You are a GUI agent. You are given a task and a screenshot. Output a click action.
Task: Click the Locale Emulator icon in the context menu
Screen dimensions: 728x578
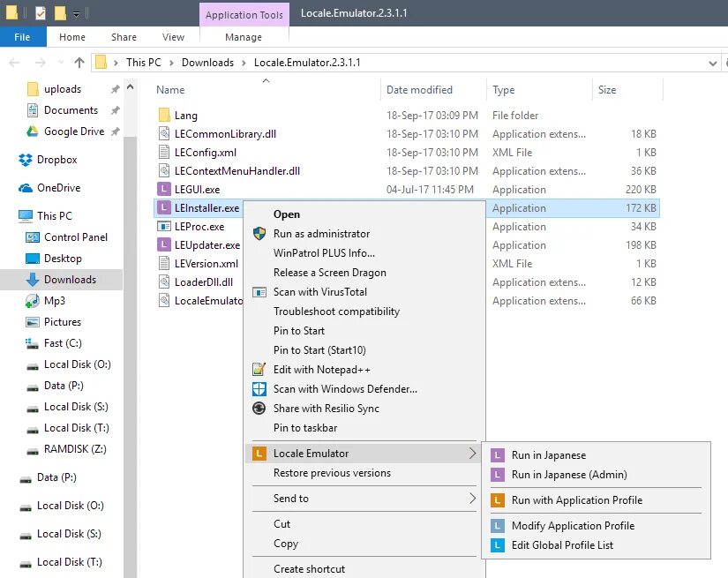tap(259, 454)
